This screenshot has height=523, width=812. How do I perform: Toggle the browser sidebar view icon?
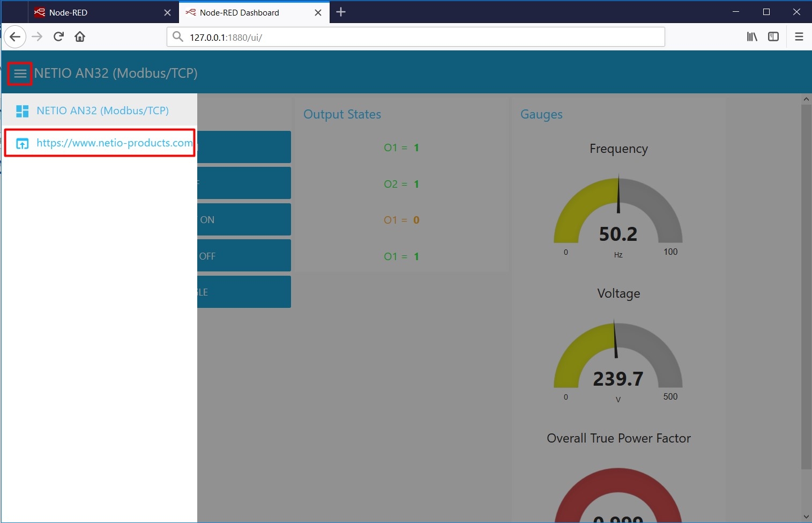coord(773,36)
